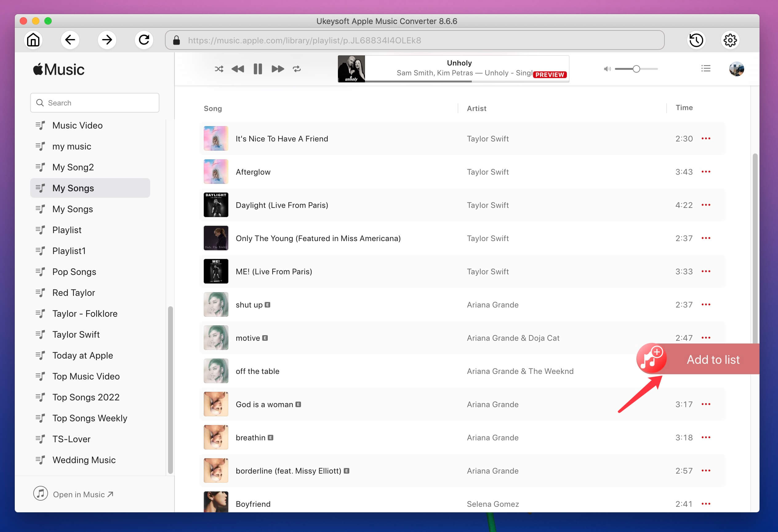
Task: Click the skip forward icon
Action: tap(277, 69)
